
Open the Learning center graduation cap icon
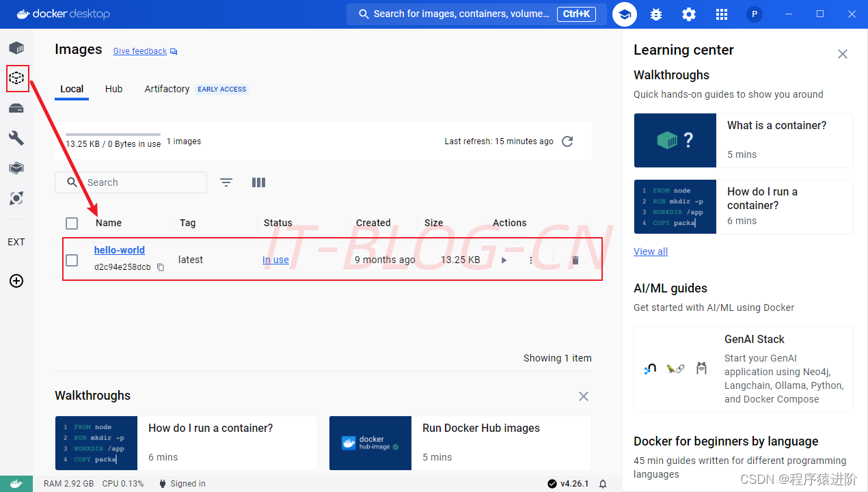click(625, 14)
